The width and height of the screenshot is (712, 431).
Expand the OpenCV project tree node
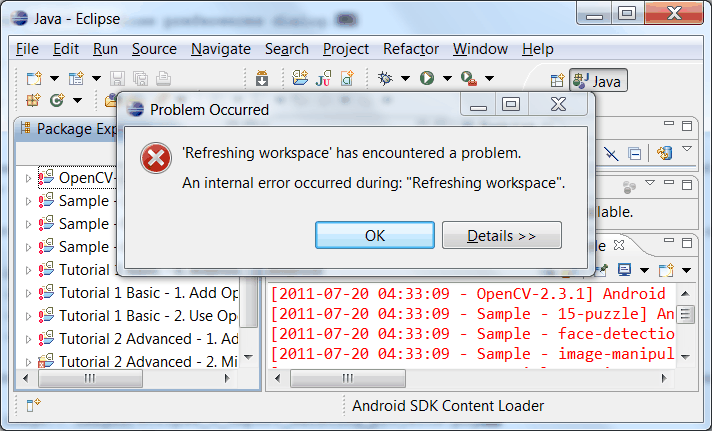click(x=28, y=178)
